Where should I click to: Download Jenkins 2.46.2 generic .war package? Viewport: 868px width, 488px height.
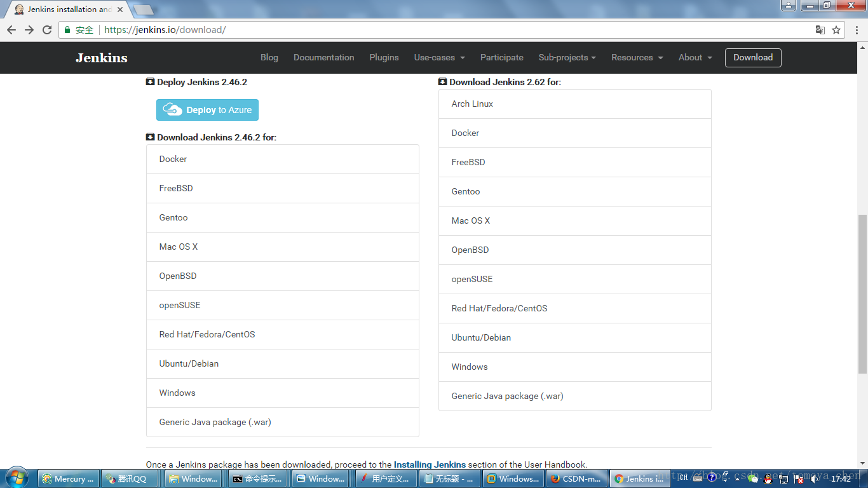283,423
